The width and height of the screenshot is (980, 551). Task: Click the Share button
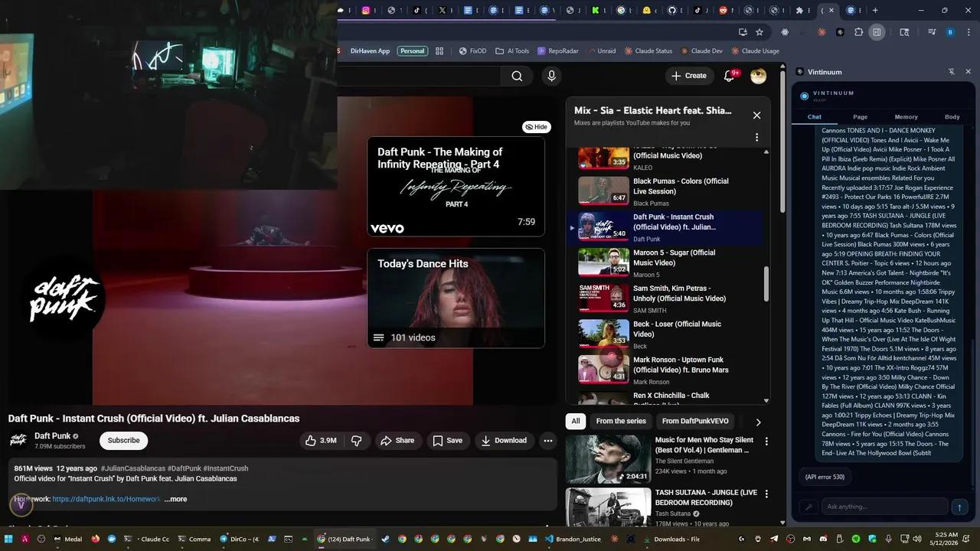click(397, 441)
